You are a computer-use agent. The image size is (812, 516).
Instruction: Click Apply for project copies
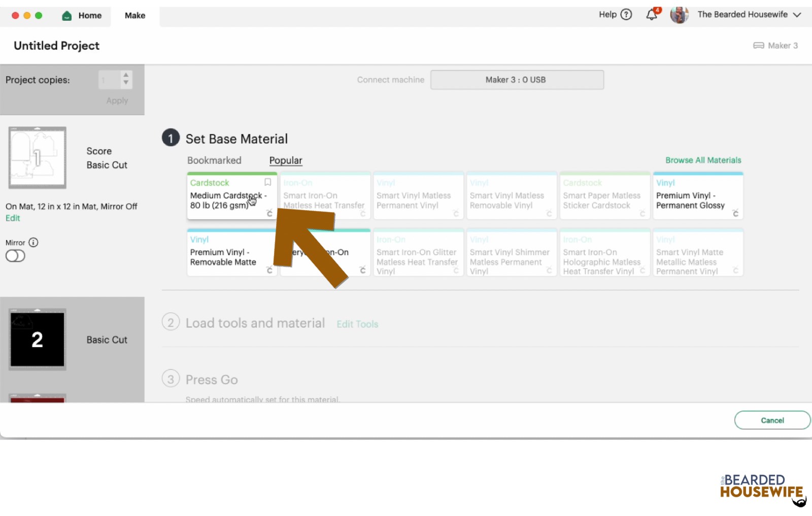[117, 100]
